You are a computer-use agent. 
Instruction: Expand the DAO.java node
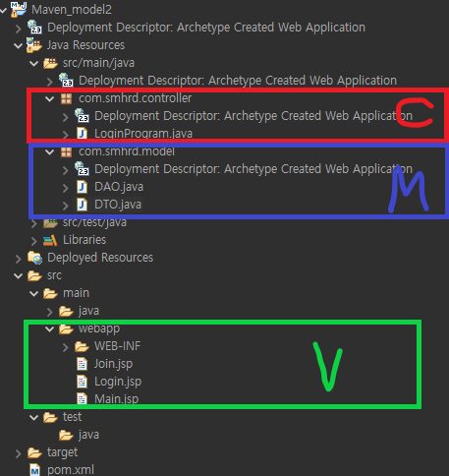[66, 188]
